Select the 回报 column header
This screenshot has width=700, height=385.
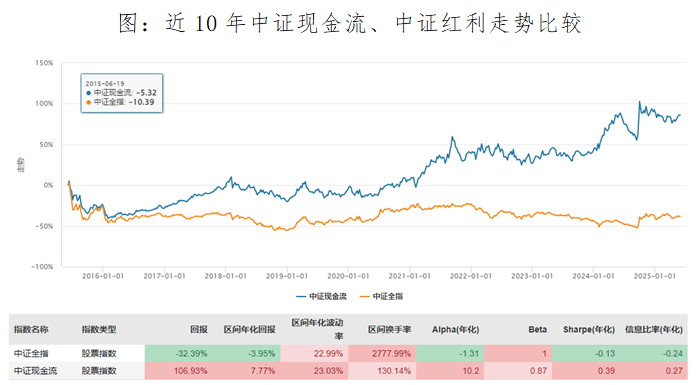(x=199, y=330)
